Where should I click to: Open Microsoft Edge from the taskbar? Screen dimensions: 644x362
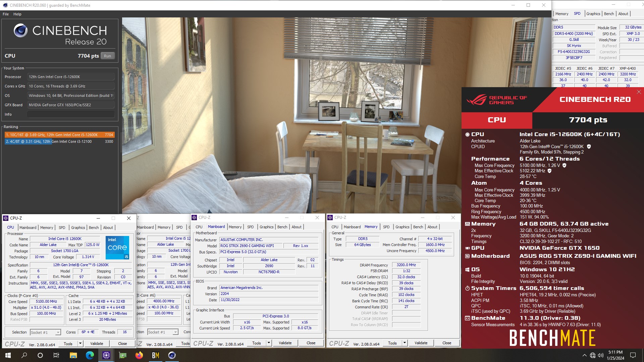pos(90,355)
